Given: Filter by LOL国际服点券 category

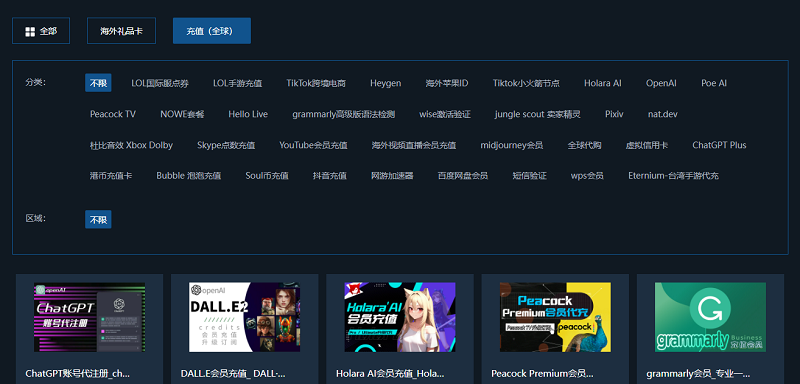Looking at the screenshot, I should (160, 83).
